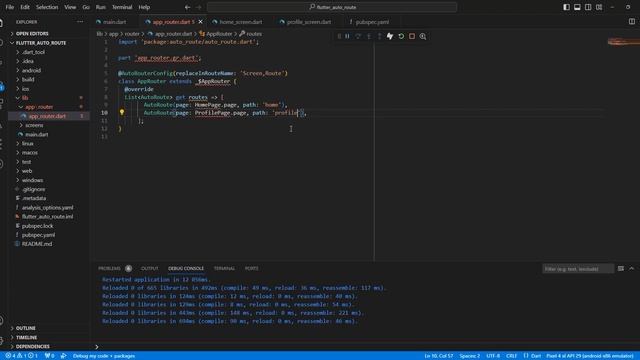Click Ln 10, Col 57 status item

[439, 356]
